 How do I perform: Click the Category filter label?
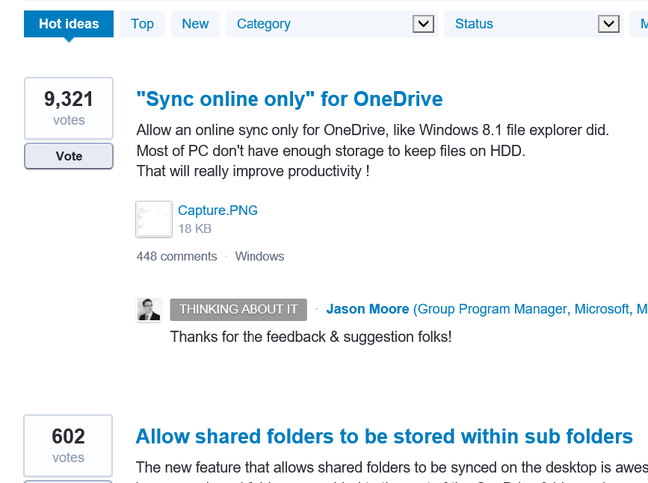[x=264, y=24]
